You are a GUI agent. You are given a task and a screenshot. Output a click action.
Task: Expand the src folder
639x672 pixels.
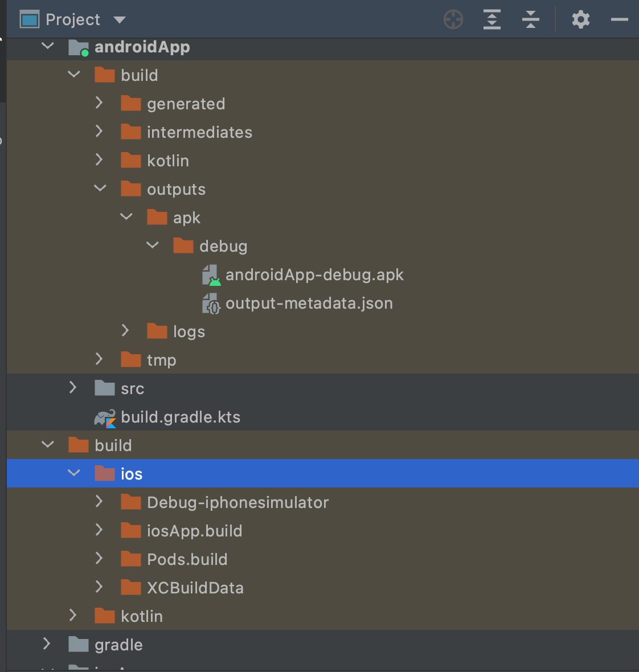[x=73, y=388]
